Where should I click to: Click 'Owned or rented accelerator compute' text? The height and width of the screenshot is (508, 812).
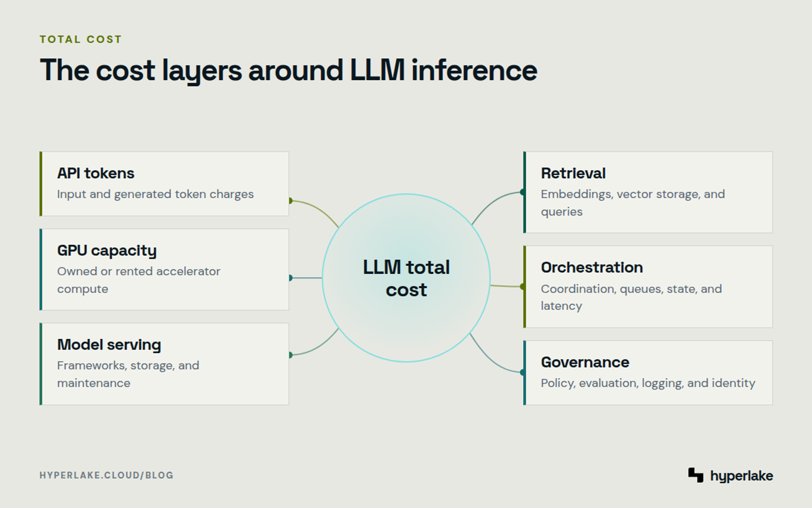click(139, 280)
